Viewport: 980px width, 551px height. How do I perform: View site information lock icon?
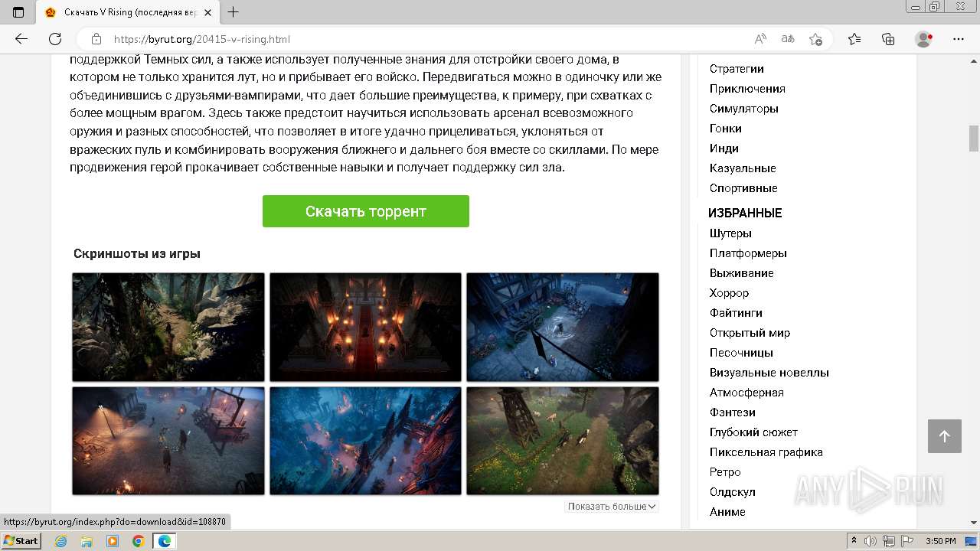[x=96, y=39]
